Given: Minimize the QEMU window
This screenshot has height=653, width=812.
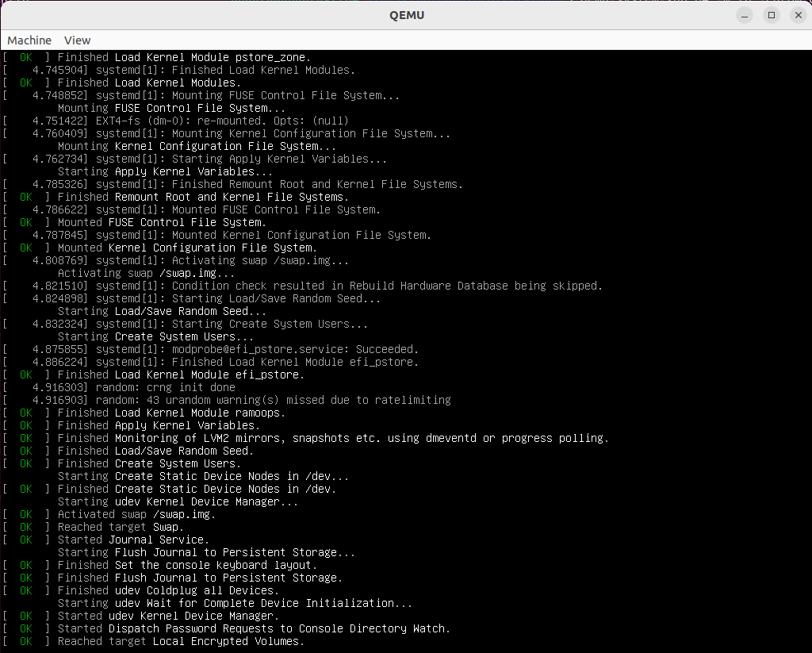Looking at the screenshot, I should coord(744,15).
